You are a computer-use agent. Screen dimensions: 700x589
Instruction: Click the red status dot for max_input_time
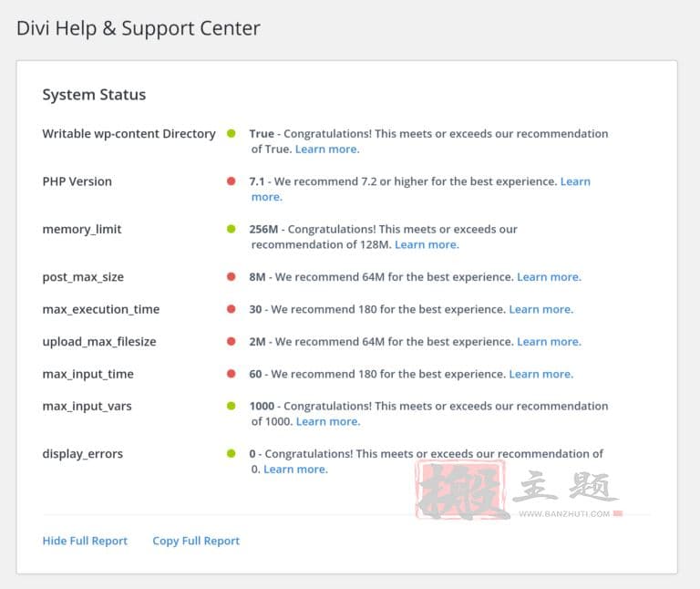click(231, 373)
